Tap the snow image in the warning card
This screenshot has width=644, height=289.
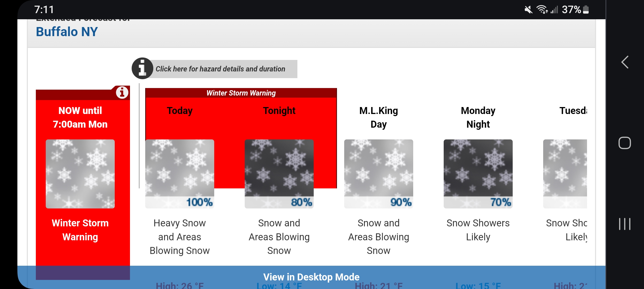click(x=80, y=174)
